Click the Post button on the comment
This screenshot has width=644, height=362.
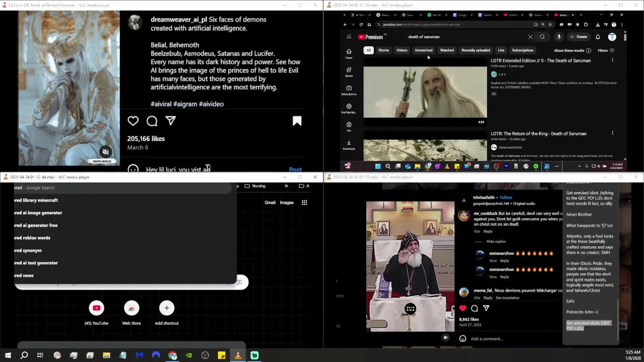coord(295,169)
